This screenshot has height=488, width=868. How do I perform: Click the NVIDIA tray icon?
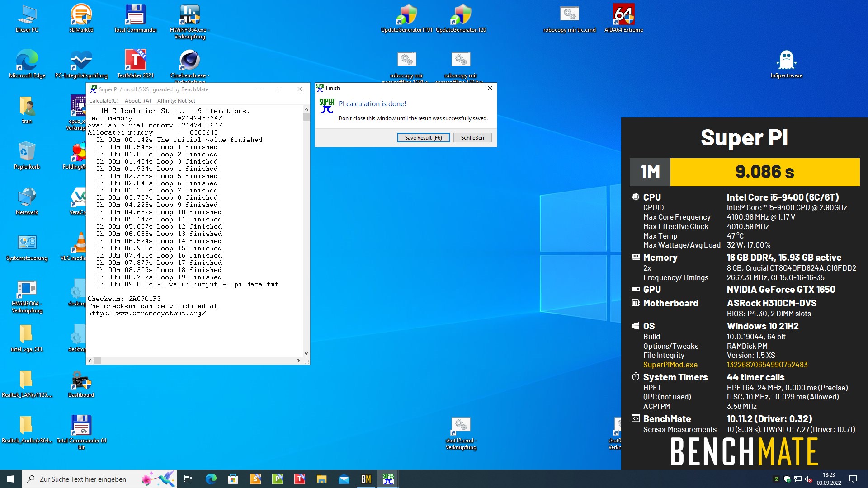coord(776,479)
